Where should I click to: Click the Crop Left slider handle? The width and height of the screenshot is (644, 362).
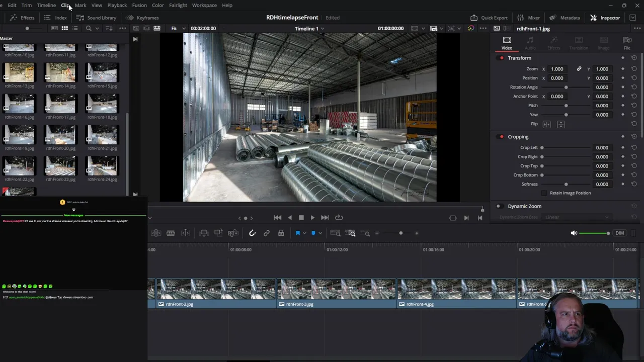[542, 148]
